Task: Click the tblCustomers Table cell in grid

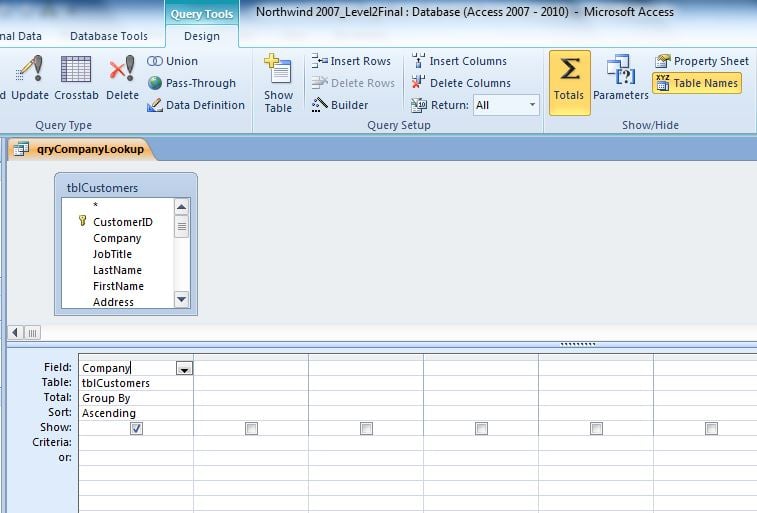Action: (x=136, y=383)
